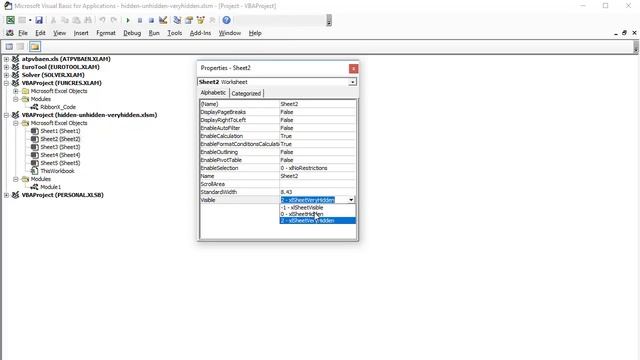Switch to the Alphabetic tab
Viewport: 640px width, 360px height.
[x=213, y=93]
